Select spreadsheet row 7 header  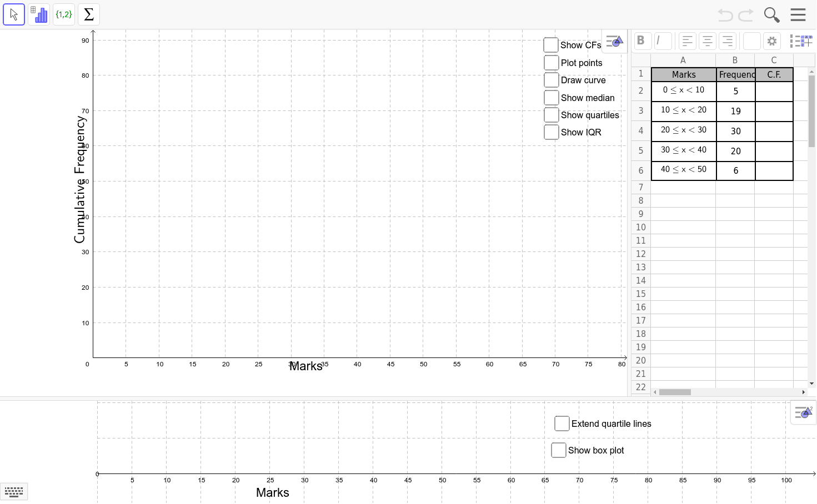pos(641,188)
